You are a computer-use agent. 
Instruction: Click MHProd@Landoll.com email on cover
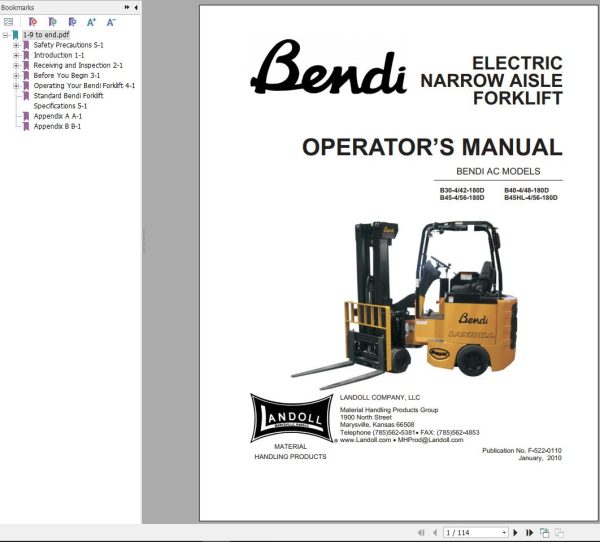[430, 440]
